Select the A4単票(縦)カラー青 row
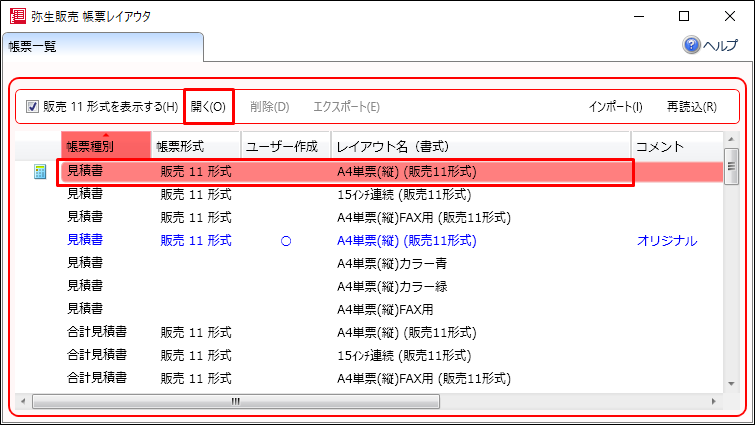The image size is (755, 425). pos(369,263)
